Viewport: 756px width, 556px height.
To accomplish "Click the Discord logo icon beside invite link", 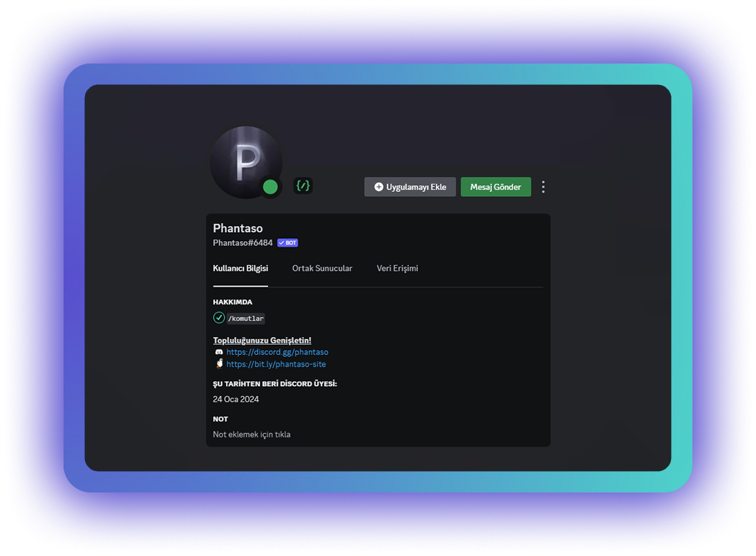I will (x=219, y=352).
